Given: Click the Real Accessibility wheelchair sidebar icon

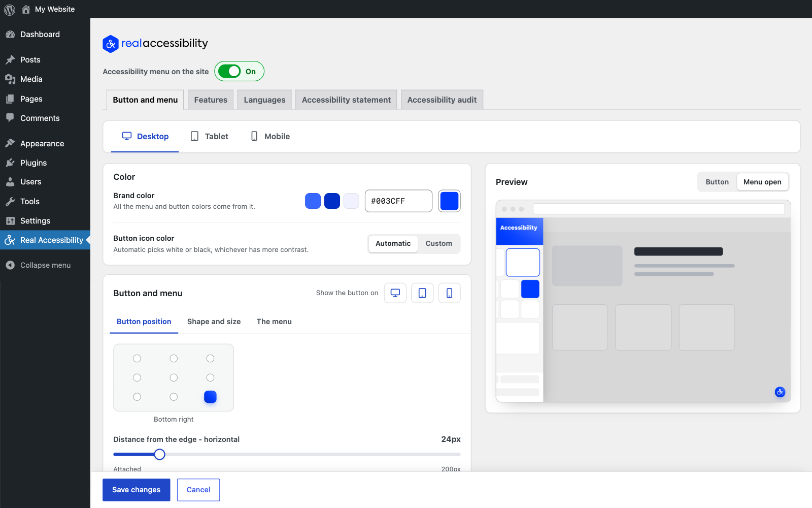Looking at the screenshot, I should (10, 240).
